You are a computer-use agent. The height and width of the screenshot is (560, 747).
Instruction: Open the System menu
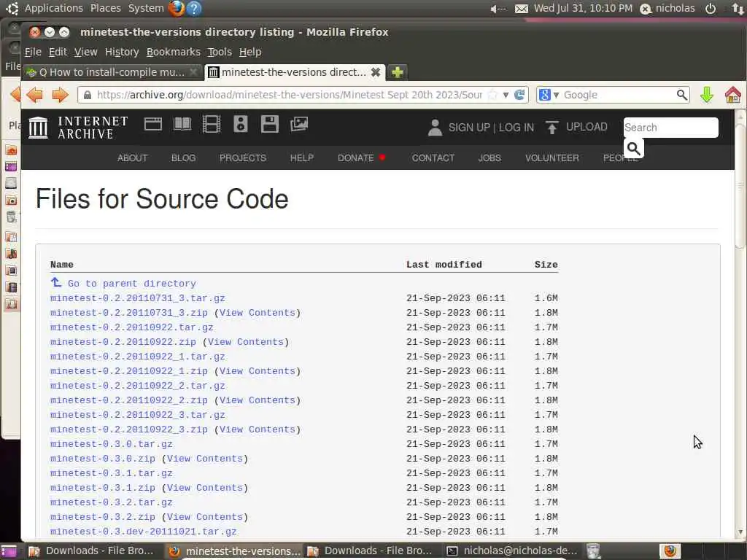click(x=146, y=8)
